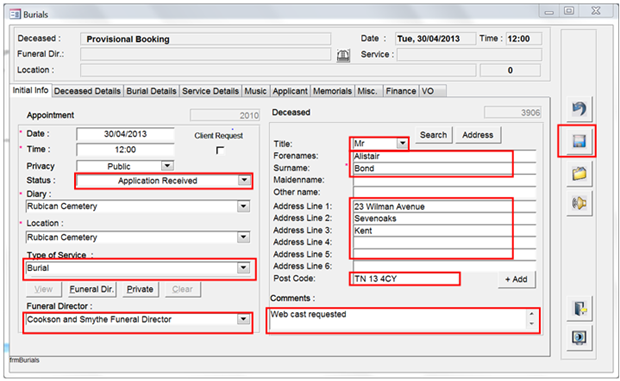Click the appointment number 2010 field
Viewport: 620px width, 381px height.
(225, 115)
